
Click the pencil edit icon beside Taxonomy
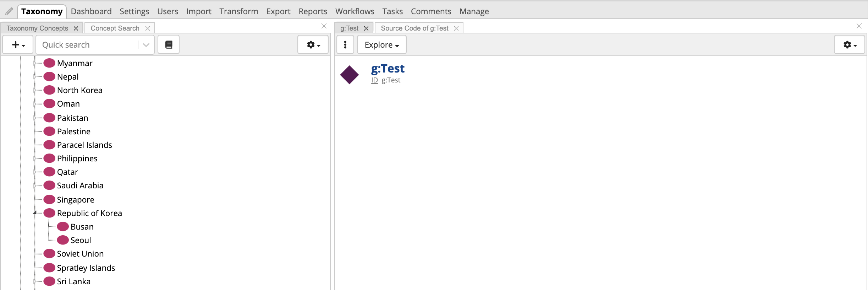pyautogui.click(x=9, y=11)
